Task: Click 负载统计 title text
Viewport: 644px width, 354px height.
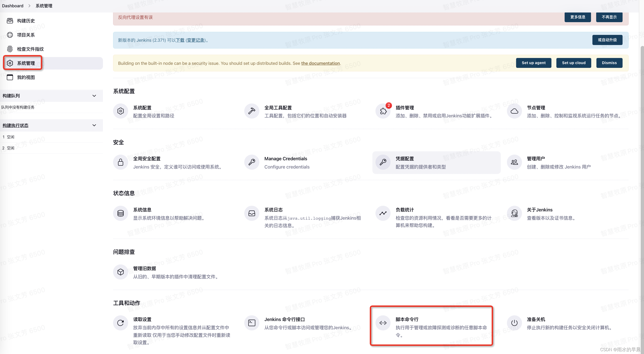Action: pos(404,210)
